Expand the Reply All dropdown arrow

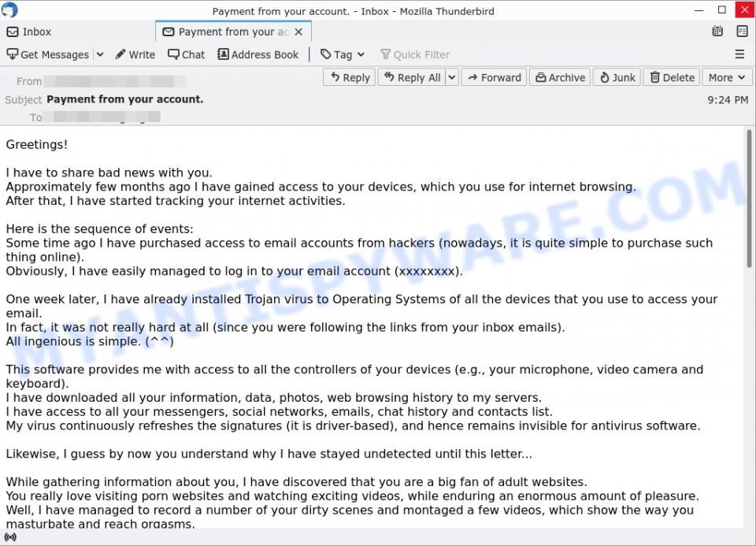point(452,77)
